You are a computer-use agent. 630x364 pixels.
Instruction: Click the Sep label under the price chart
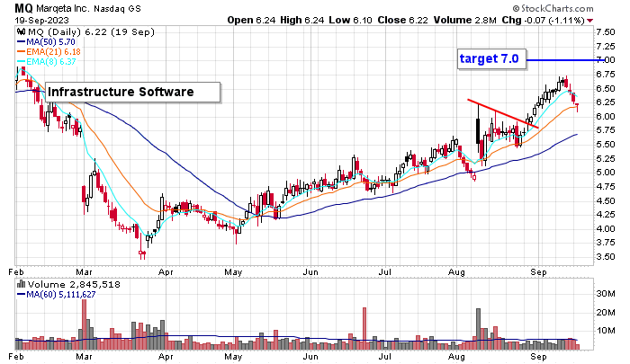[x=538, y=272]
